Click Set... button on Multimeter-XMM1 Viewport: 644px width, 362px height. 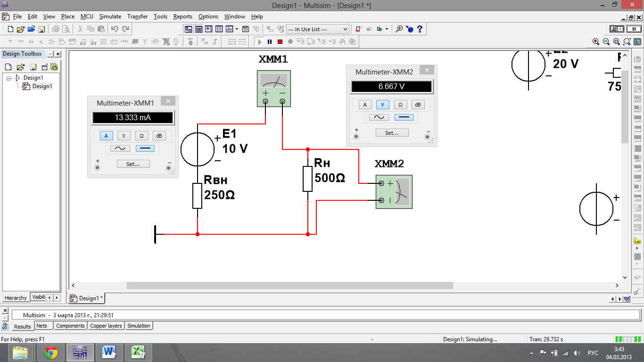point(133,164)
